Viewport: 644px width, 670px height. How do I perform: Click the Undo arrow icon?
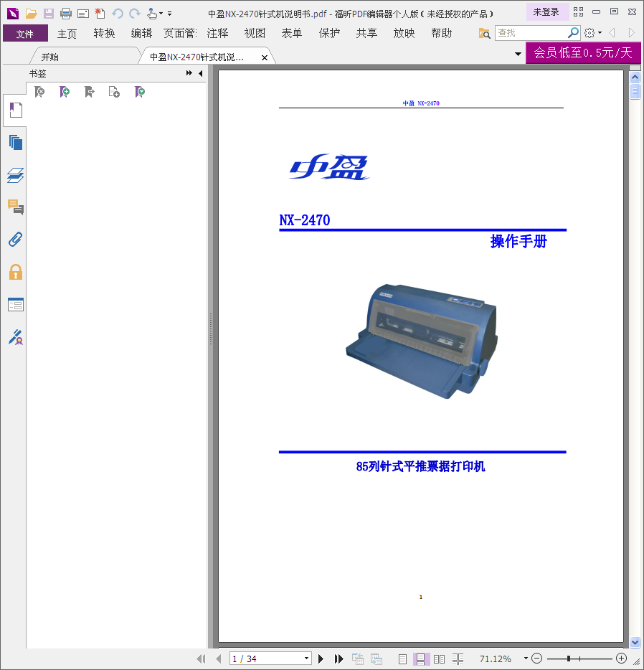118,14
